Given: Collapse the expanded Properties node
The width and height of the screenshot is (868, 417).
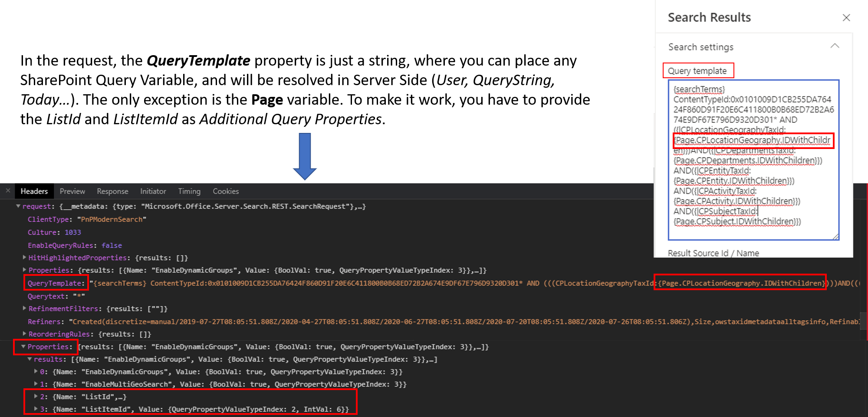Looking at the screenshot, I should tap(23, 347).
